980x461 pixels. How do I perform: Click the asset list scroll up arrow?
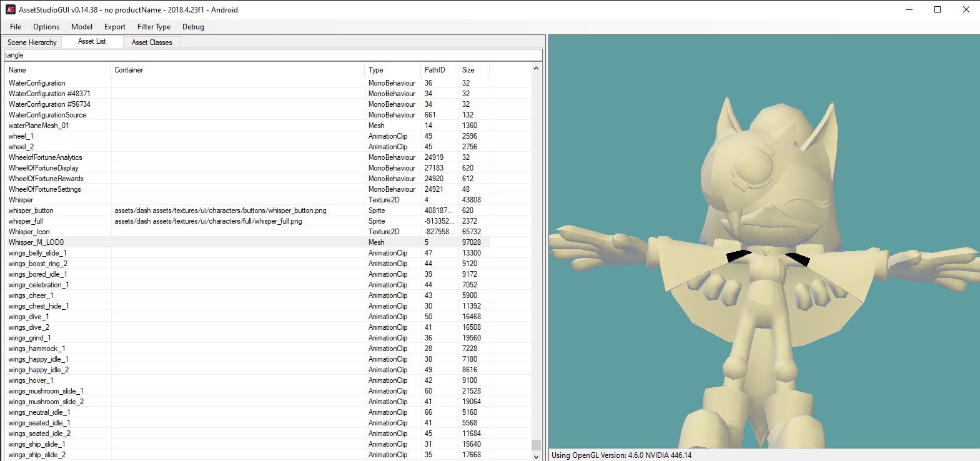click(x=536, y=68)
